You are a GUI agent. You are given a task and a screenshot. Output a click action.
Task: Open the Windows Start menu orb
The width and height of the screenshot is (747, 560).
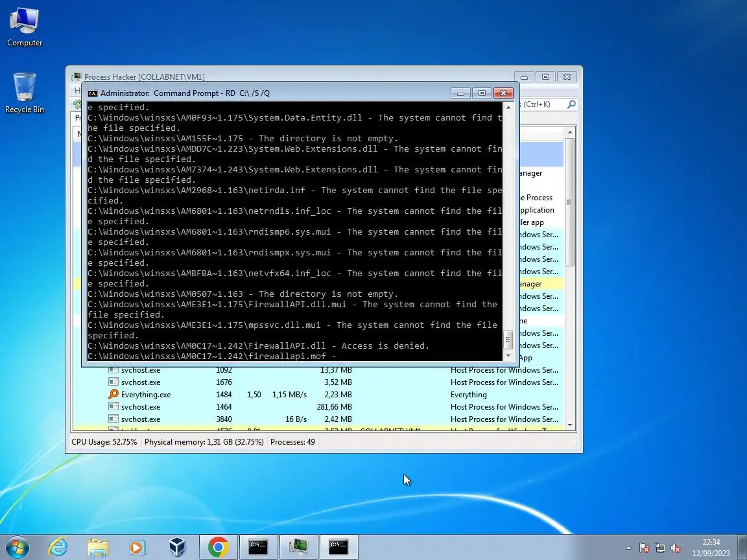[x=17, y=546]
